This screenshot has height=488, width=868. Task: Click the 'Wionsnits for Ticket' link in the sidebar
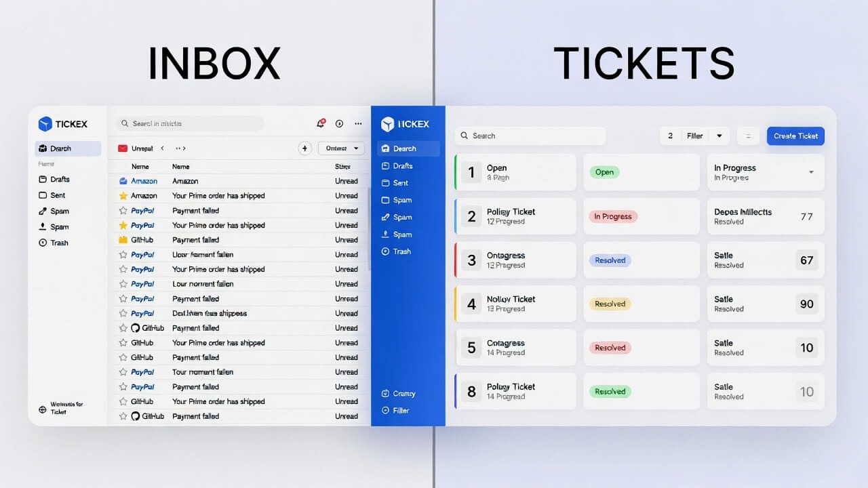tap(66, 408)
